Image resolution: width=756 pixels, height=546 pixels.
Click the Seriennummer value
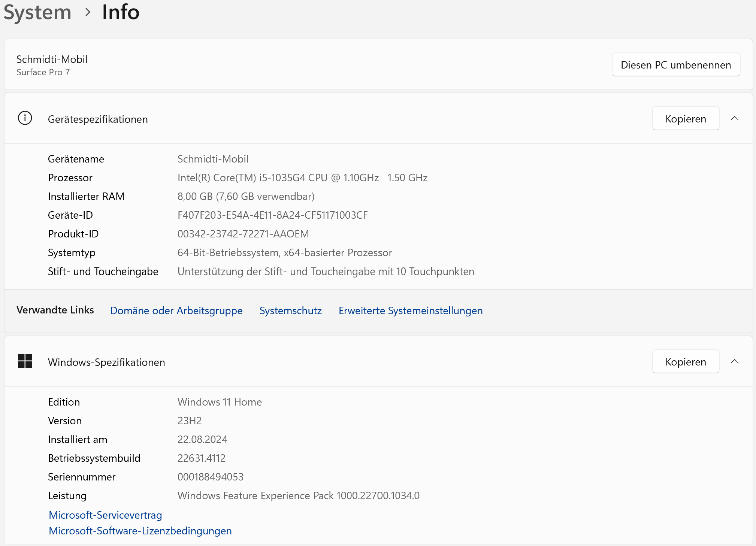(x=210, y=477)
